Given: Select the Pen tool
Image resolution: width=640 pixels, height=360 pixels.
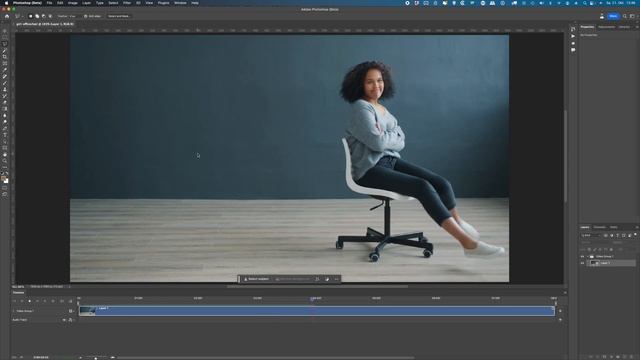Looking at the screenshot, I should [5, 129].
